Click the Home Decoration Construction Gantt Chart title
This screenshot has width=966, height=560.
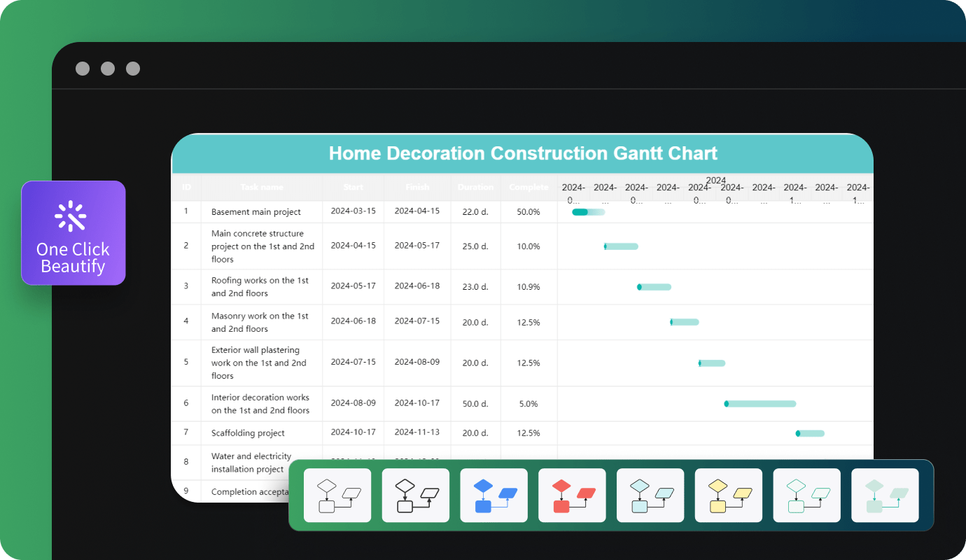coord(523,153)
